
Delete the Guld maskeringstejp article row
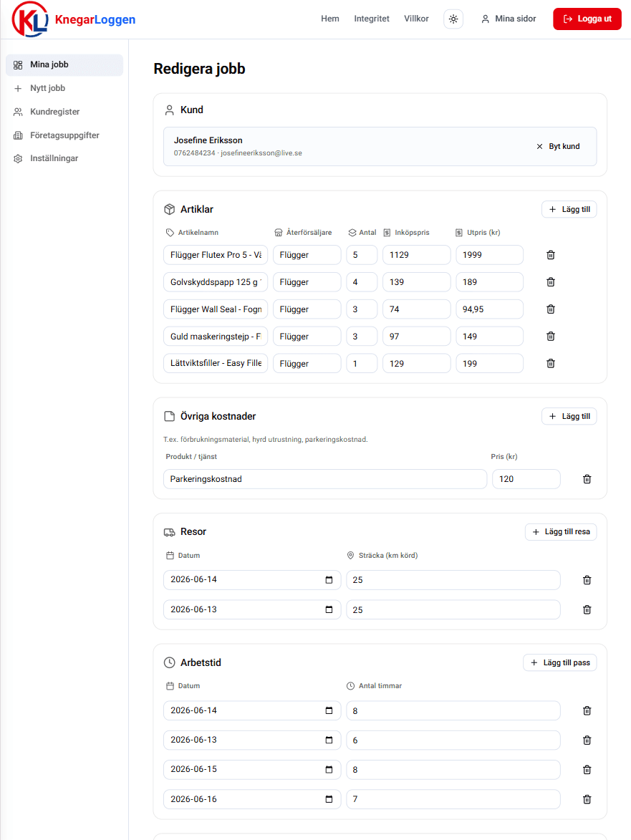550,337
